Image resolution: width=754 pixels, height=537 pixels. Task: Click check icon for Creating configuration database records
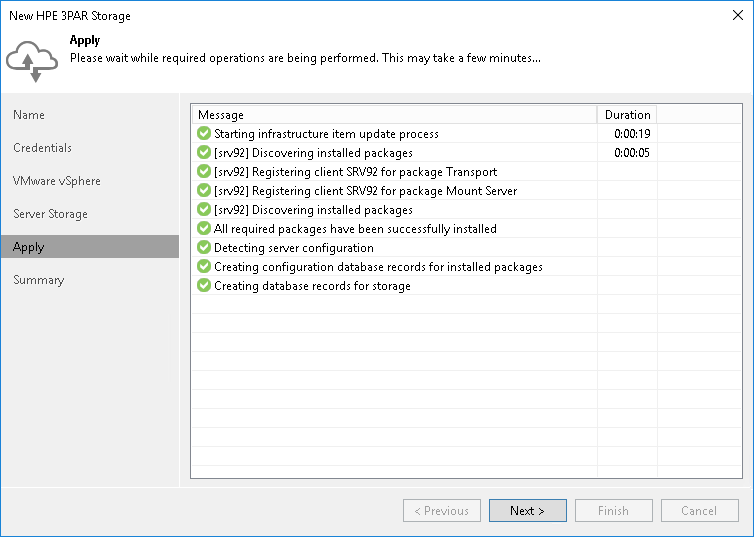coord(204,267)
